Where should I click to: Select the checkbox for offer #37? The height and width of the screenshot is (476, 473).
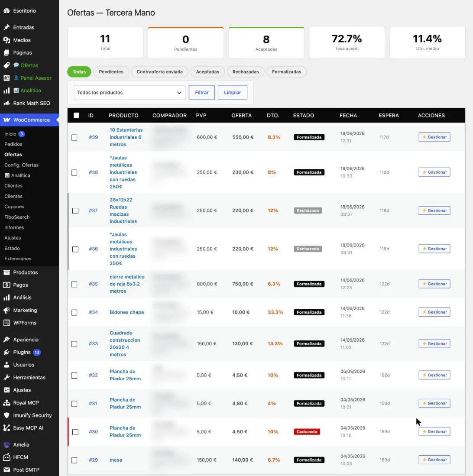click(x=75, y=211)
